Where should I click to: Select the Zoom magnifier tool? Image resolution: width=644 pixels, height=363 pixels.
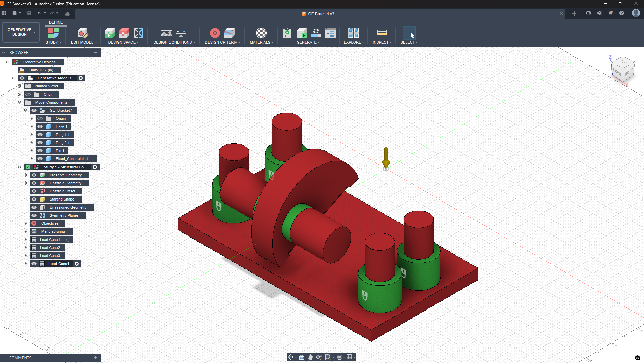coord(319,357)
